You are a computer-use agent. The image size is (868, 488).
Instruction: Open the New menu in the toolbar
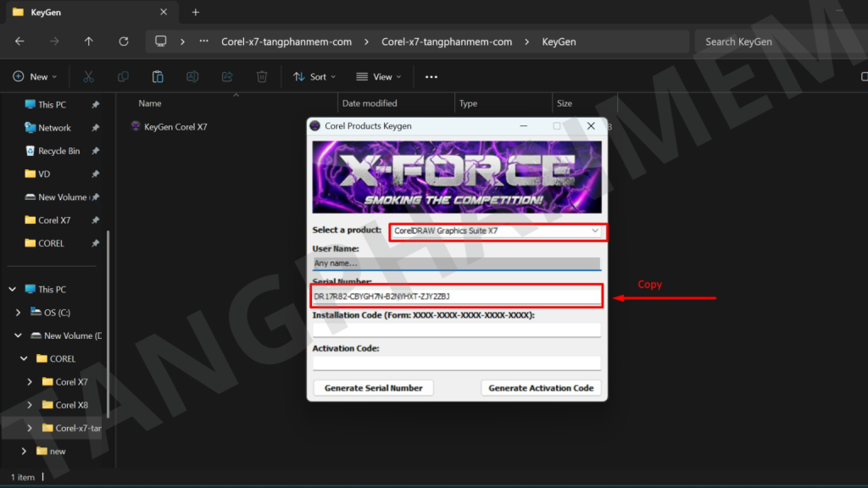coord(35,76)
